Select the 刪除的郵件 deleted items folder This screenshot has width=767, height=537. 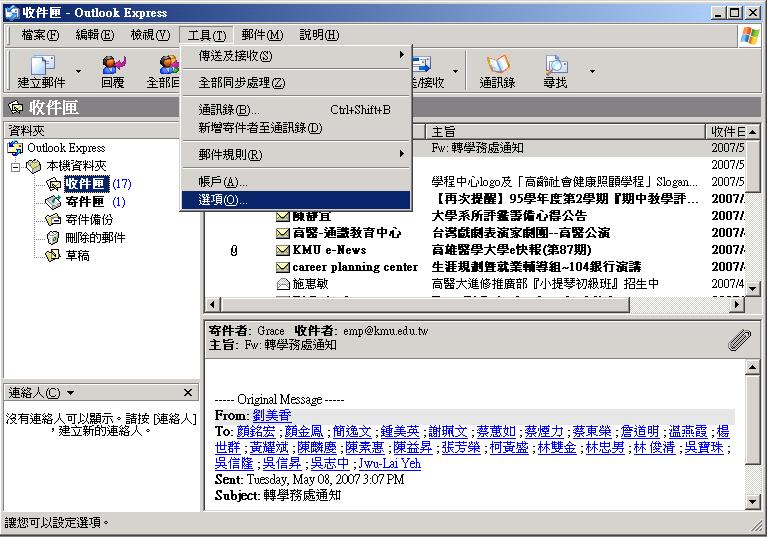pos(86,238)
